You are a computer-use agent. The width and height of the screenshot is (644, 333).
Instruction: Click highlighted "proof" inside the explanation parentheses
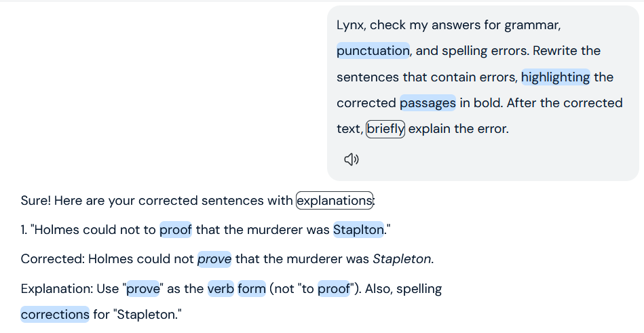333,289
